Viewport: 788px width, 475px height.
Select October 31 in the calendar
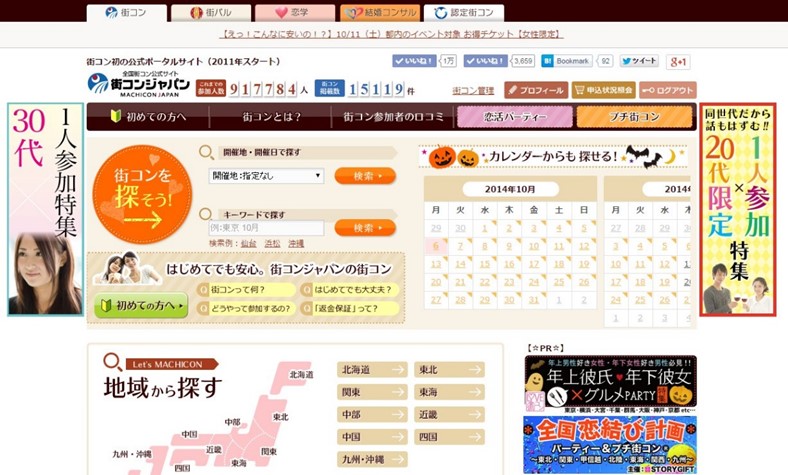[x=534, y=300]
